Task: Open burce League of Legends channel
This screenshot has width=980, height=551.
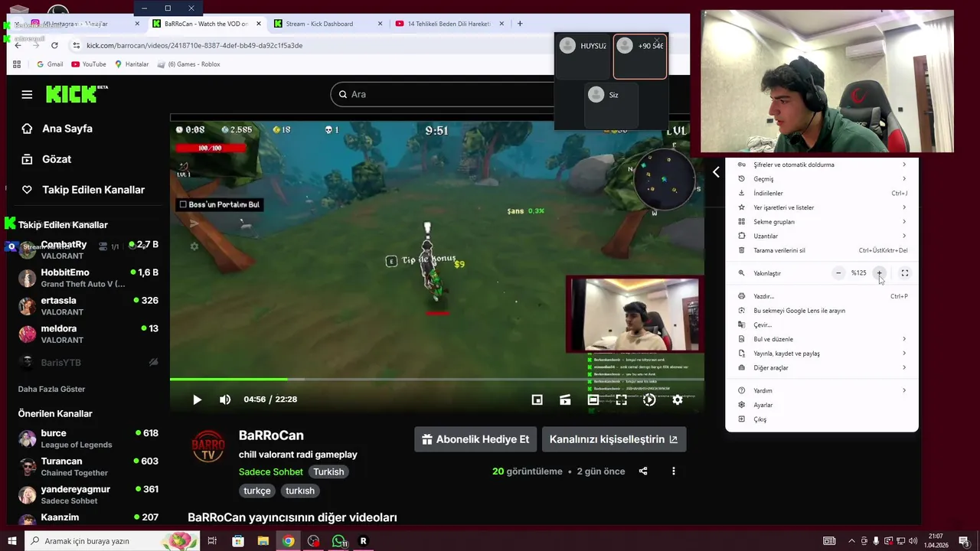Action: click(x=88, y=439)
